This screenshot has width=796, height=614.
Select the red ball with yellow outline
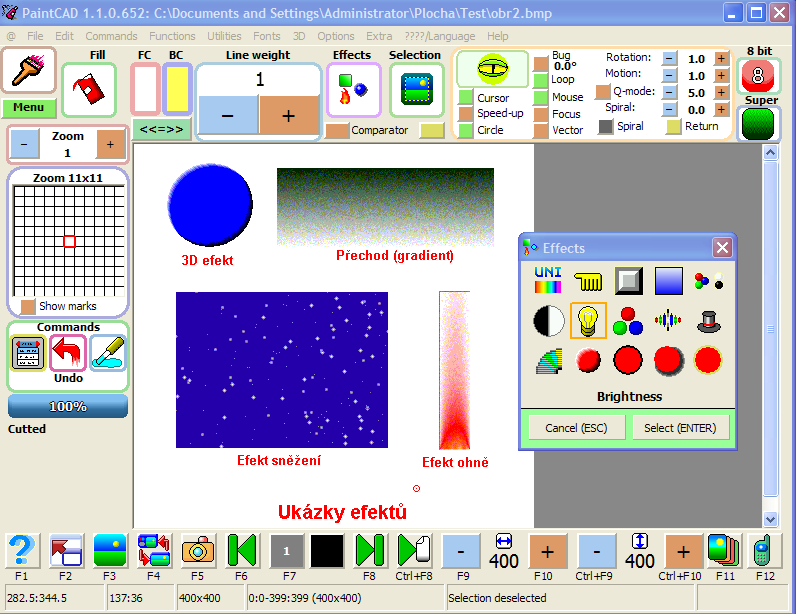[x=708, y=361]
